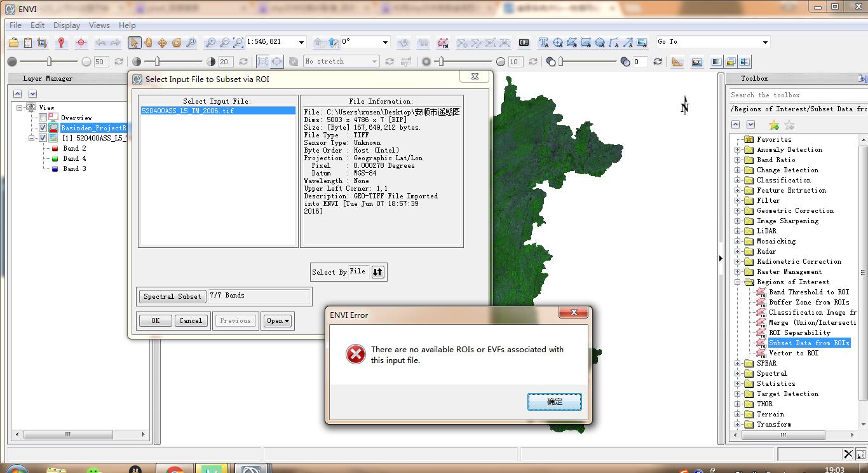
Task: Open the Open dropdown in subset dialog
Action: 278,321
